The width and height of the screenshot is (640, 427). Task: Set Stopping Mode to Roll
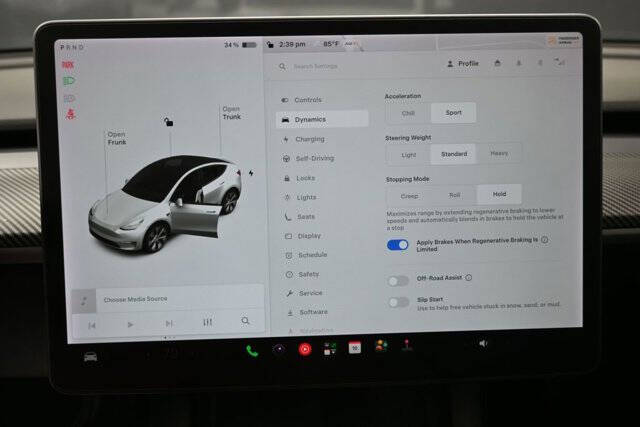(x=455, y=195)
